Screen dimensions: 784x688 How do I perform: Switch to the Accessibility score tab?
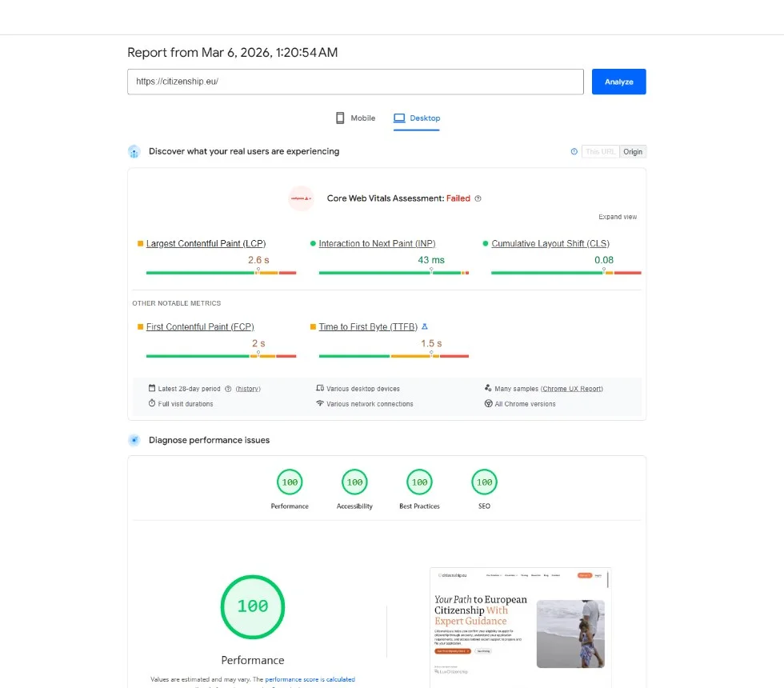point(354,489)
